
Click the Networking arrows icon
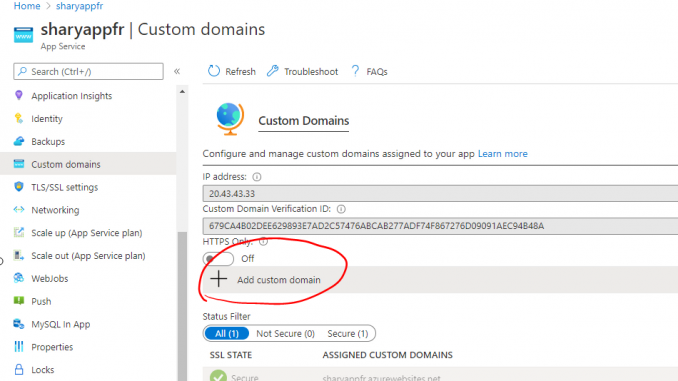[19, 210]
